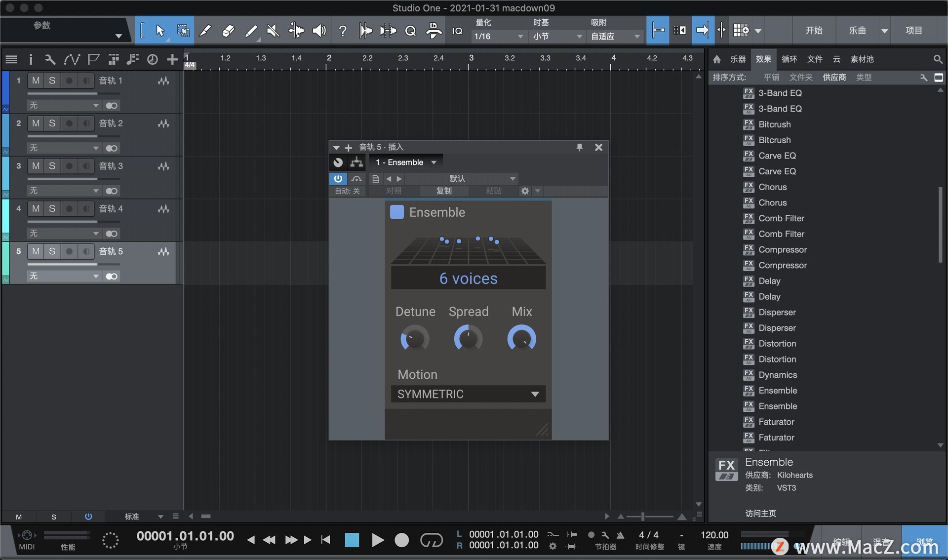
Task: Toggle snap button in toolbar
Action: tap(658, 31)
